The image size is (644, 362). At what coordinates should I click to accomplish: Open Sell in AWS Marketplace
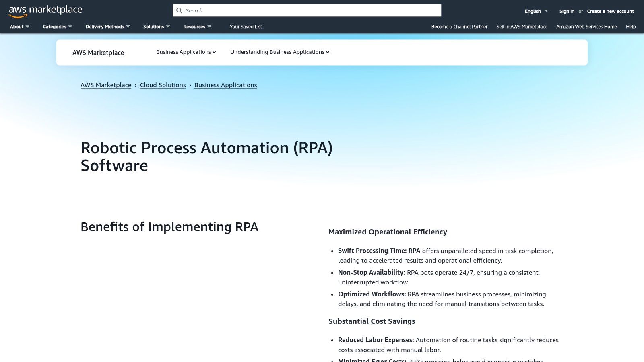point(522,27)
